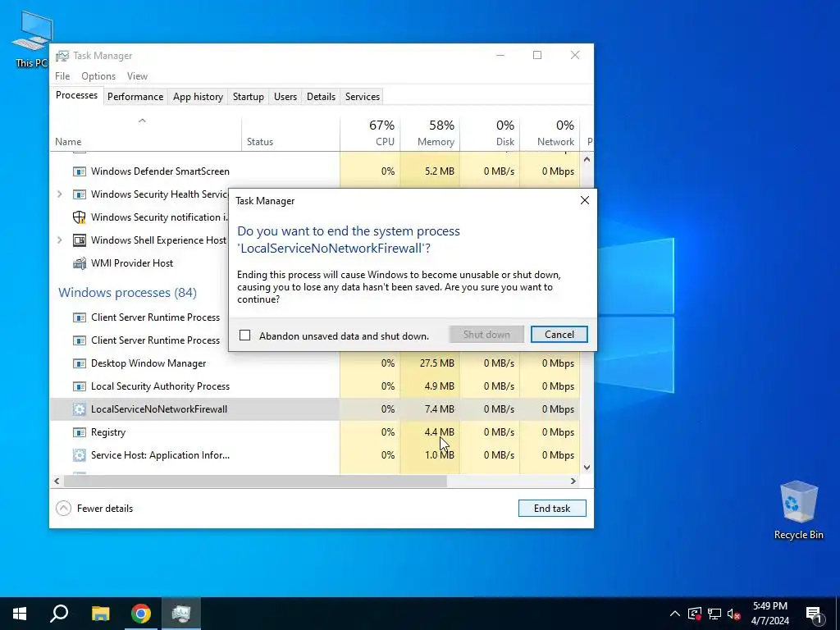Switch to the Users tab
The width and height of the screenshot is (840, 630).
tap(285, 97)
